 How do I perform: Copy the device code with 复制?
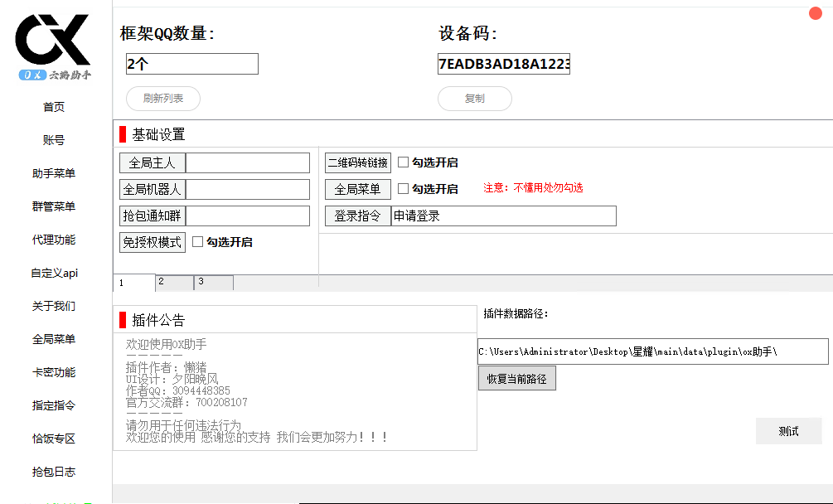474,99
